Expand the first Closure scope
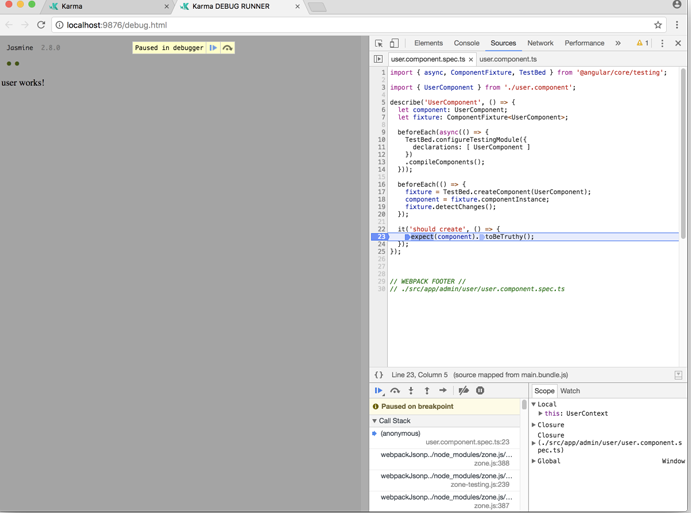This screenshot has height=513, width=691. coord(534,425)
